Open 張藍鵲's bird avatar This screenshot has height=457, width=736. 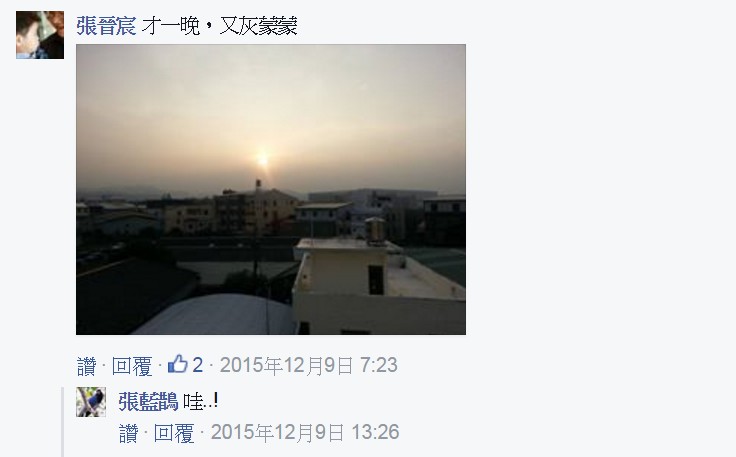pyautogui.click(x=91, y=402)
